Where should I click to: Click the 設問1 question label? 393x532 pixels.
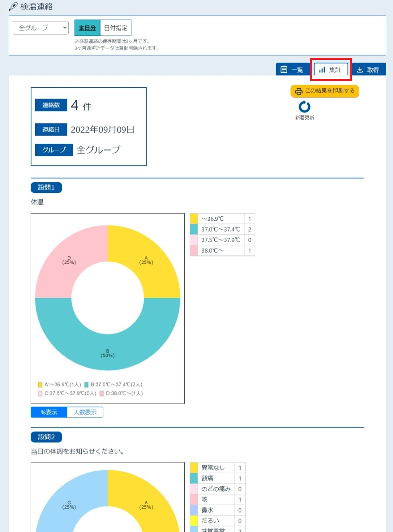(46, 187)
